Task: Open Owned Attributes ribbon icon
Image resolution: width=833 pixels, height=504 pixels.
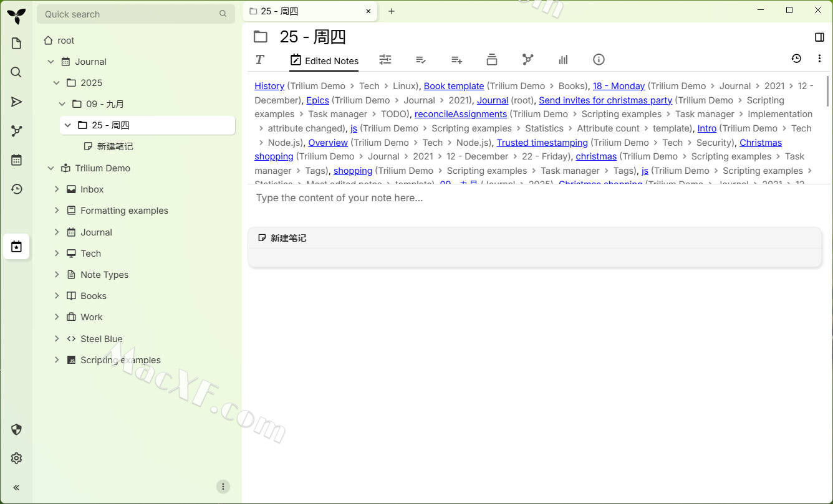Action: (421, 59)
